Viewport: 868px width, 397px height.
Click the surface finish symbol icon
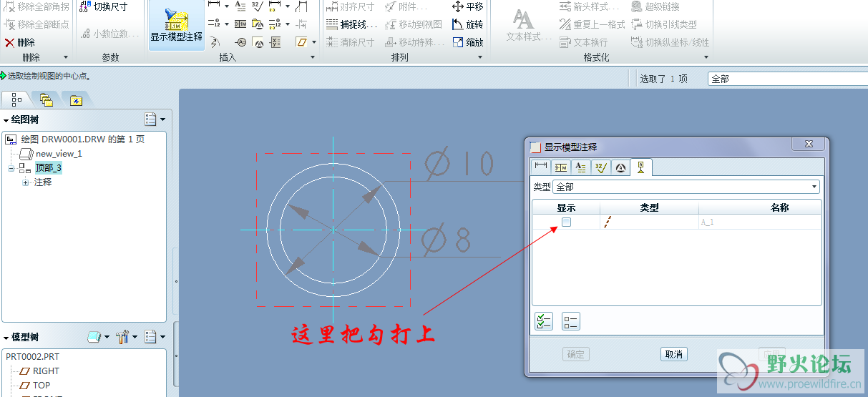point(258,6)
